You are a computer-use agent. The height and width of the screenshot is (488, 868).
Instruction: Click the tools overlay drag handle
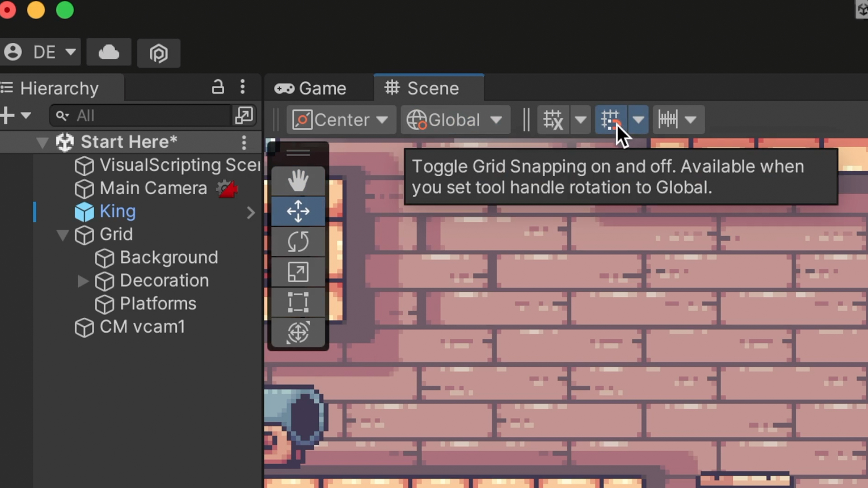[298, 153]
